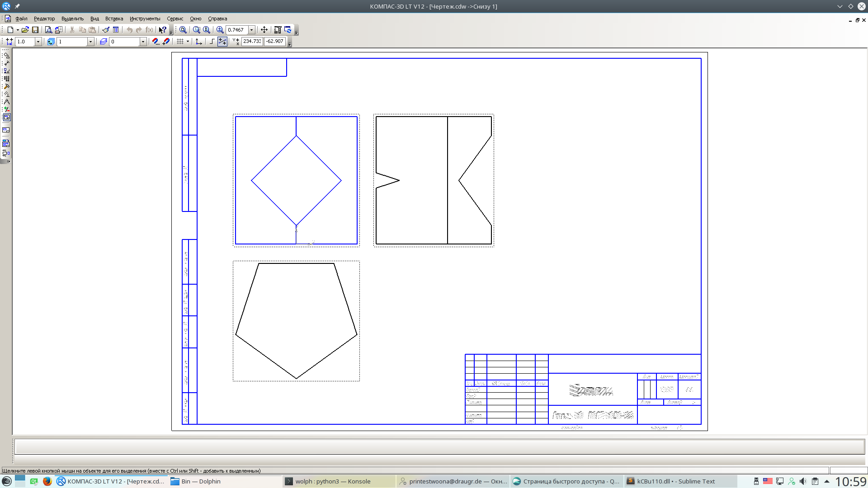The height and width of the screenshot is (488, 868).
Task: Click the Cut scissors icon
Action: tap(72, 30)
